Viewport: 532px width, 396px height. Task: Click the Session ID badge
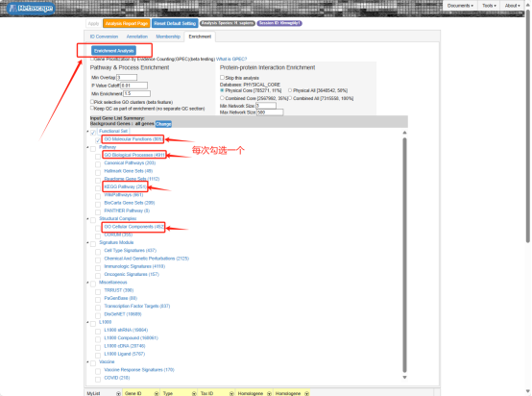tap(279, 23)
